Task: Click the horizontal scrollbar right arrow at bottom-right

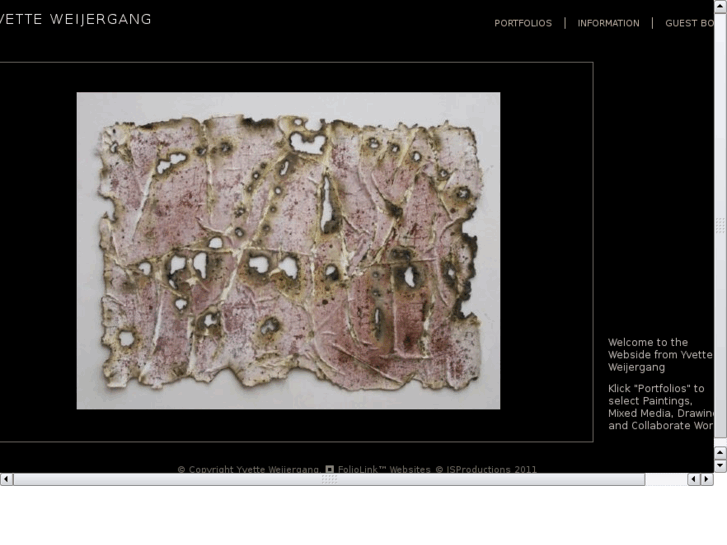Action: (x=707, y=479)
